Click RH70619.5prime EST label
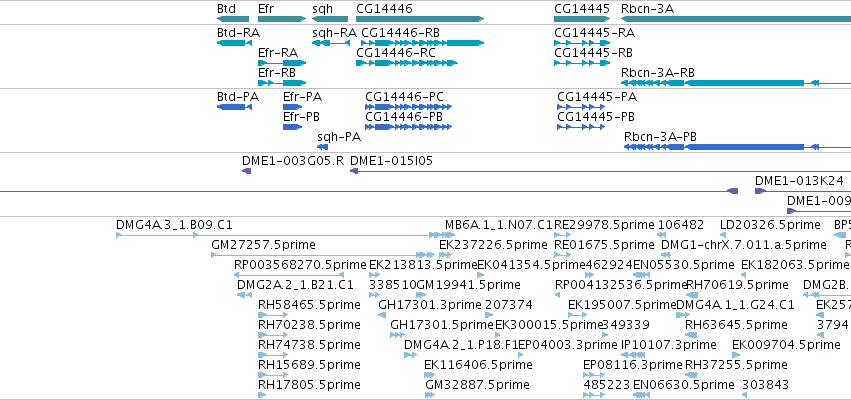 [738, 285]
